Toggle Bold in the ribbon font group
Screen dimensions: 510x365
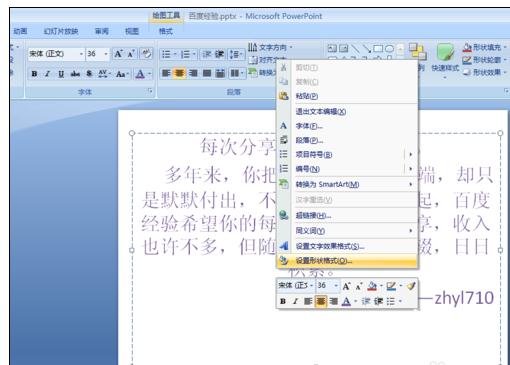coord(34,74)
